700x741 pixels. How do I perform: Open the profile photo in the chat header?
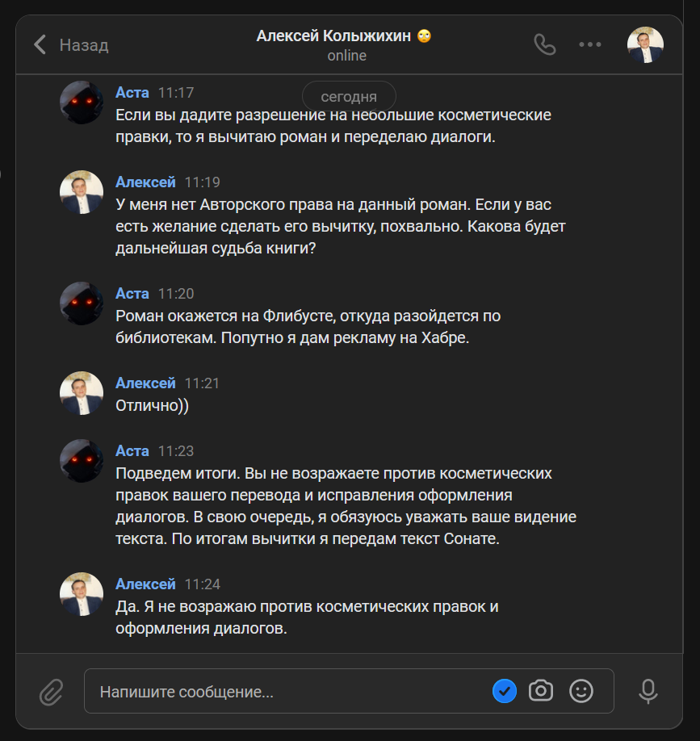click(x=645, y=45)
